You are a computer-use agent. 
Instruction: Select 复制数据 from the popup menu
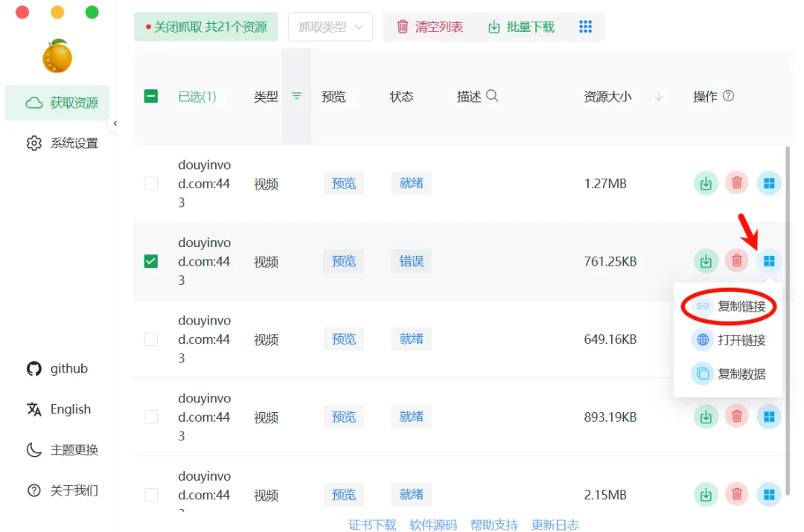click(x=730, y=374)
